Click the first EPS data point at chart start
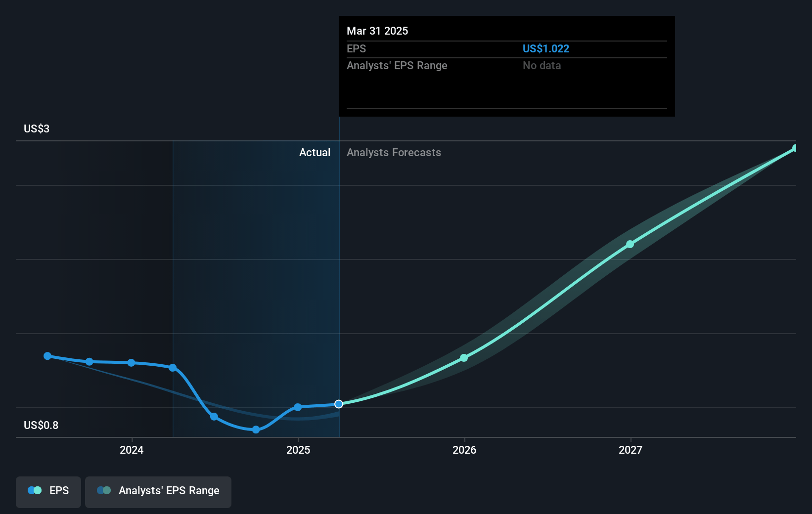Image resolution: width=812 pixels, height=514 pixels. point(47,356)
